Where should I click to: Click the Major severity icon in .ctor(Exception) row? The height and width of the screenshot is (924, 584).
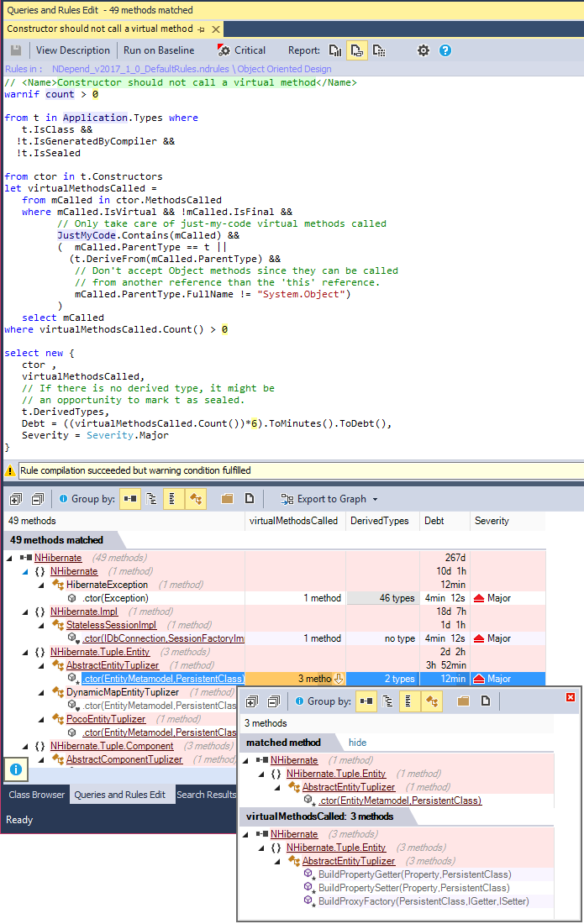(x=479, y=598)
